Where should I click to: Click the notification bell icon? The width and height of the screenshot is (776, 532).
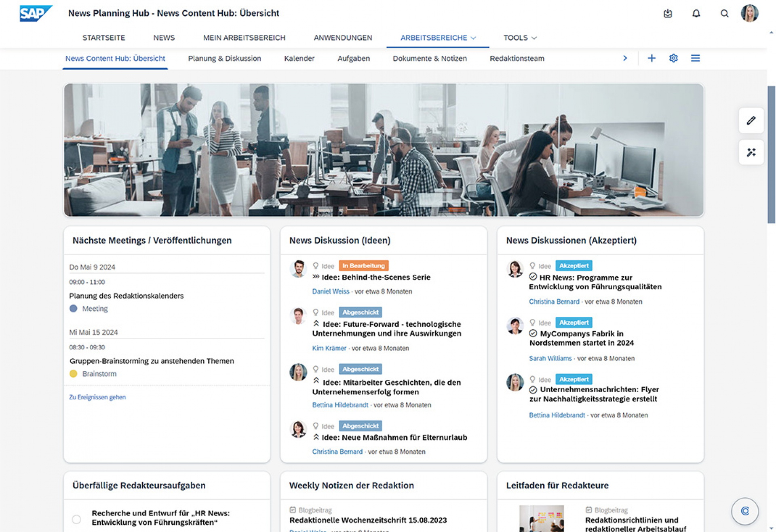[696, 14]
